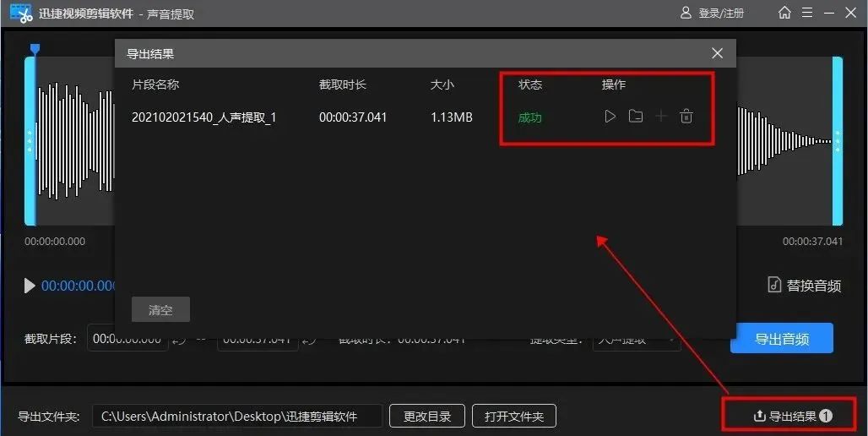Click the 截取时长 column header

point(343,84)
